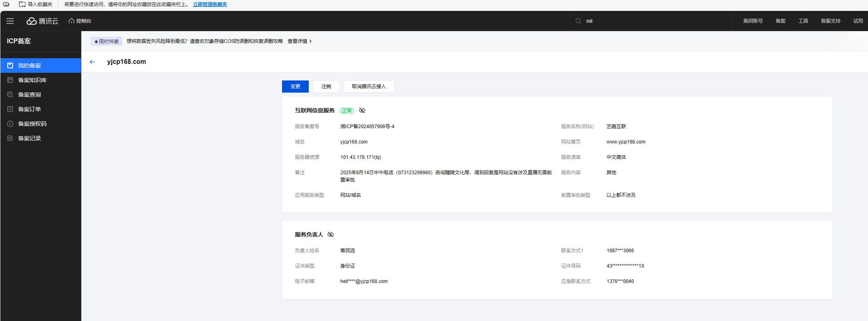868x321 pixels.
Task: Click the 备案记录 sidebar icon
Action: (10, 138)
